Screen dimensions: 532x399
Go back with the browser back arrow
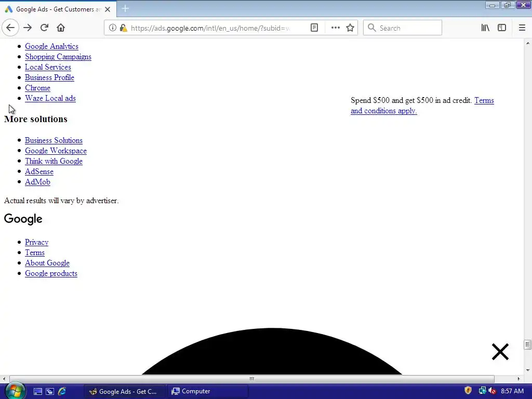click(x=10, y=28)
